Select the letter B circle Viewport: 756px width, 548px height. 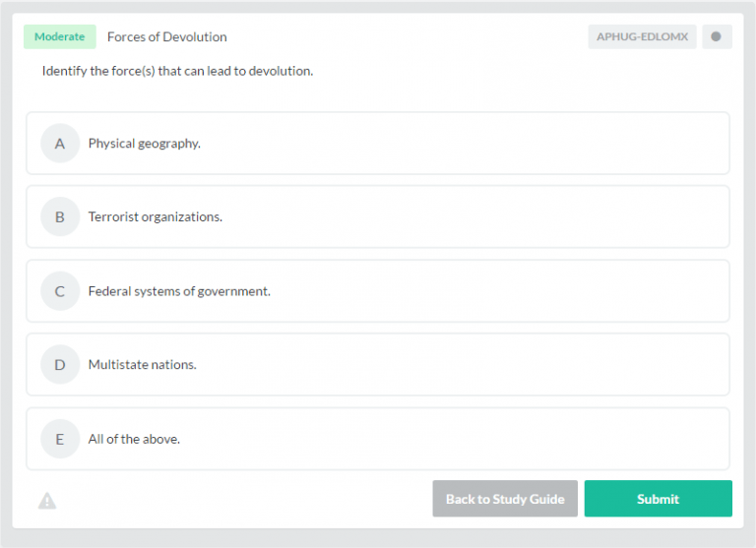60,217
